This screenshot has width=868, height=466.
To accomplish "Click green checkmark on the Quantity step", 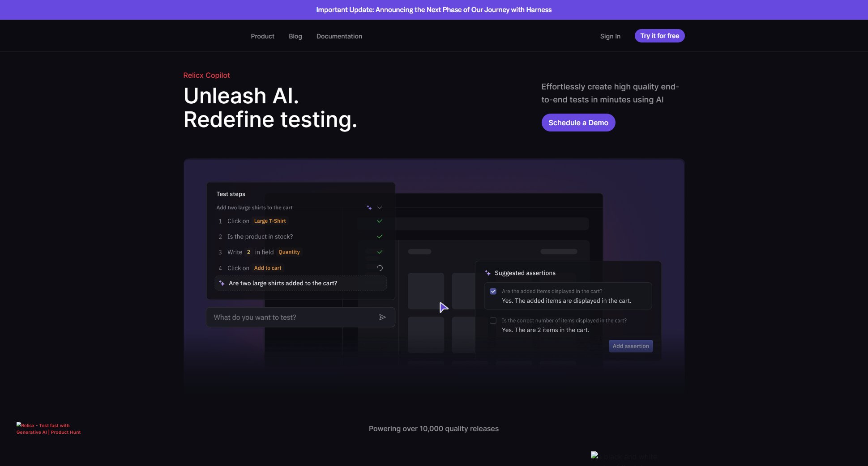I will click(380, 252).
